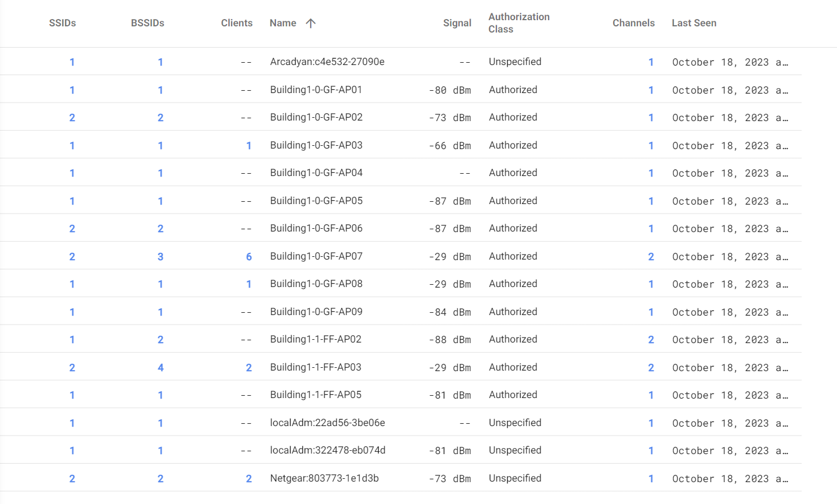This screenshot has width=837, height=504.
Task: Open BSSIDs count 2 for Building1-1-FF-AP02
Action: [x=160, y=340]
